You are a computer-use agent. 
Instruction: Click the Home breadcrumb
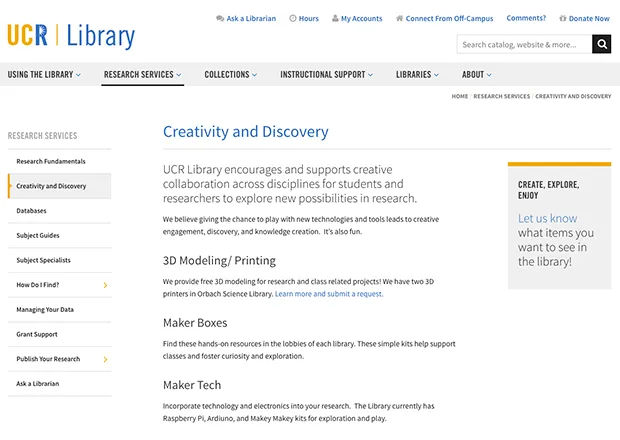pos(460,96)
